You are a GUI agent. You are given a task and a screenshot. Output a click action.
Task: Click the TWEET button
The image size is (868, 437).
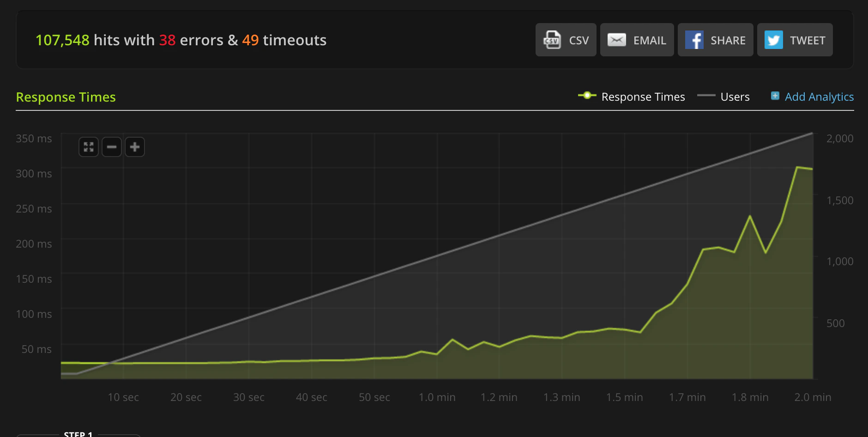pos(795,40)
